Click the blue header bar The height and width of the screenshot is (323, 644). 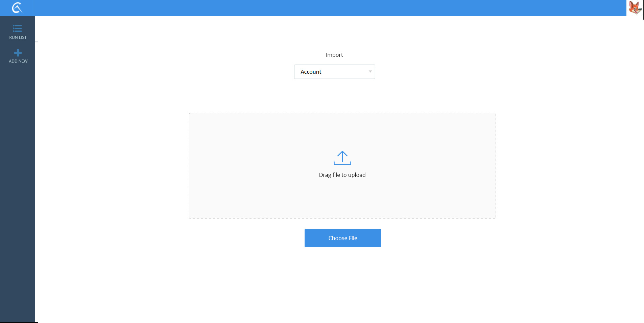(304, 8)
